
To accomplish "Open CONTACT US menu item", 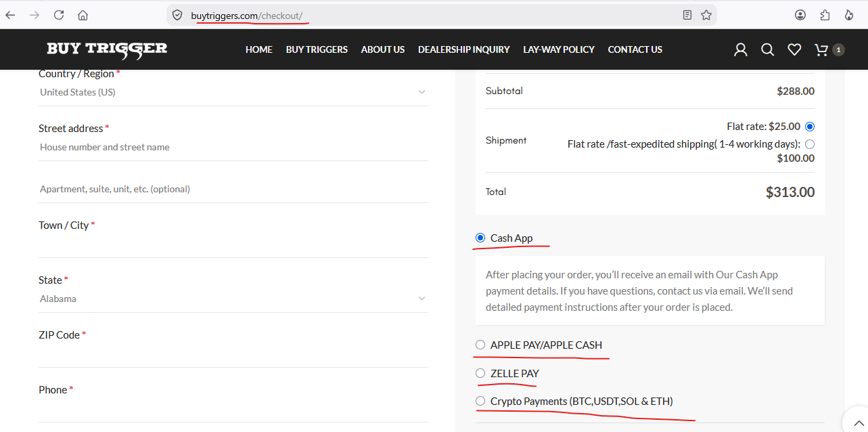I will click(x=635, y=49).
